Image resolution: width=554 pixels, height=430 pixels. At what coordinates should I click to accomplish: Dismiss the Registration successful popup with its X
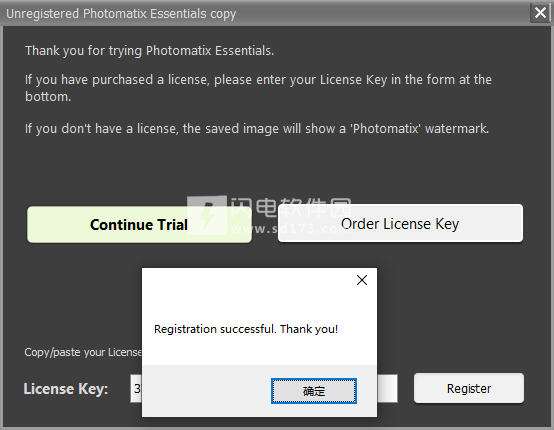tap(362, 280)
